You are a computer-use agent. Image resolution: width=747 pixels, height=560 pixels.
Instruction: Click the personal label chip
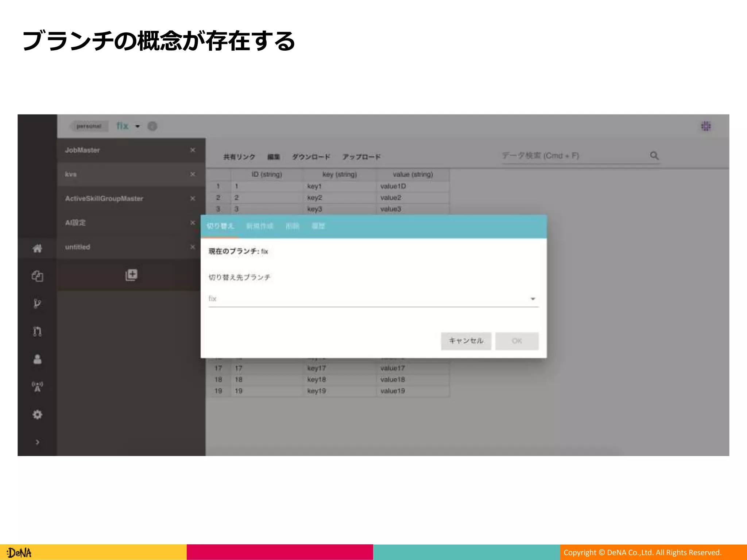(x=89, y=126)
